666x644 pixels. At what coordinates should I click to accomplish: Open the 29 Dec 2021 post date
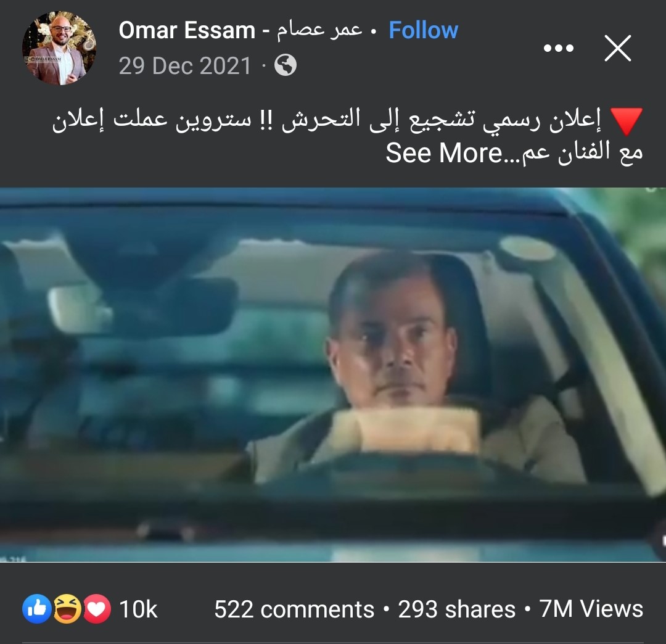185,66
